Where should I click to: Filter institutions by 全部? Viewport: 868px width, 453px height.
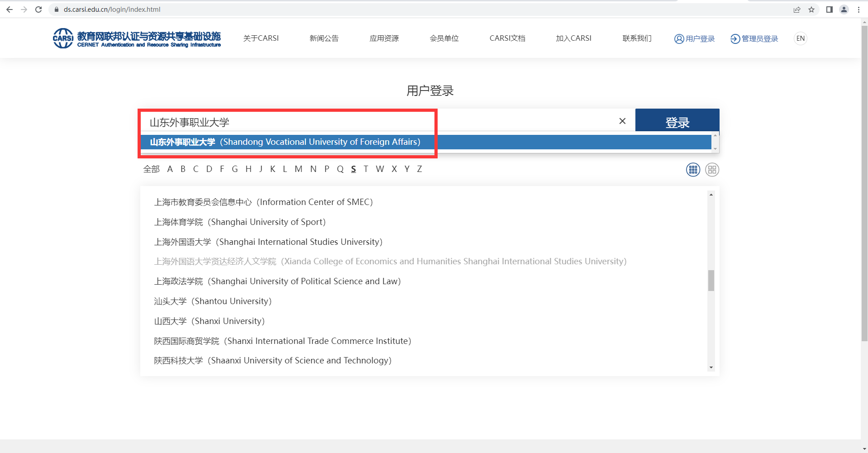152,169
